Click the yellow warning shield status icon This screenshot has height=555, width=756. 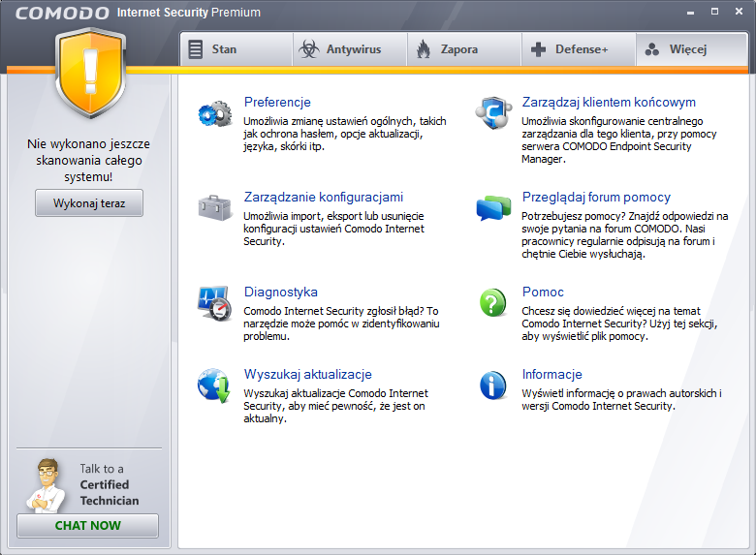(90, 73)
